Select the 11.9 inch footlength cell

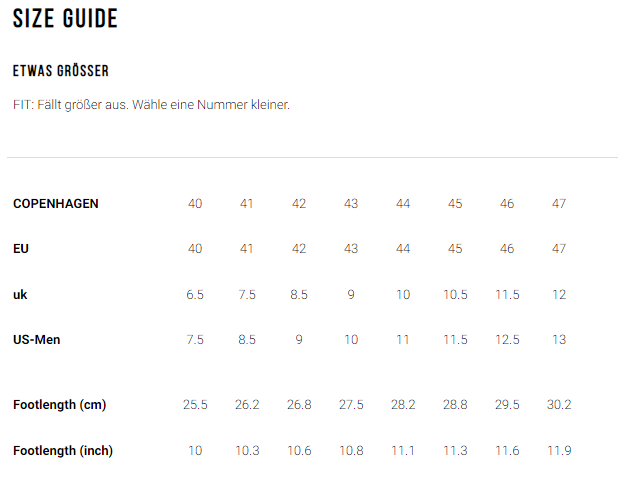(559, 450)
